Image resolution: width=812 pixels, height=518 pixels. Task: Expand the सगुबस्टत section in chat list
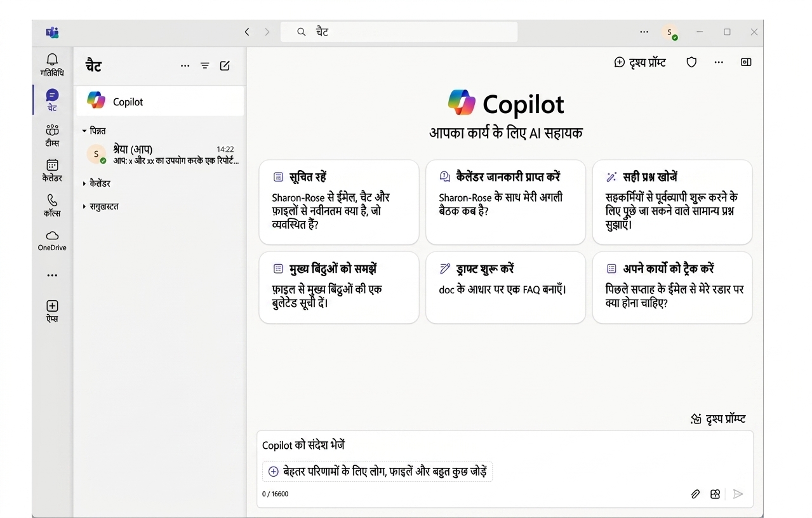(x=100, y=206)
